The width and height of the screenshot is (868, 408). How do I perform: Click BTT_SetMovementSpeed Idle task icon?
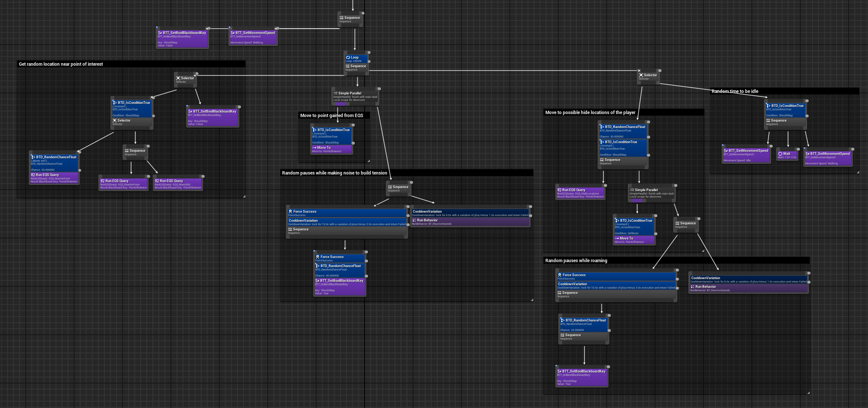725,151
